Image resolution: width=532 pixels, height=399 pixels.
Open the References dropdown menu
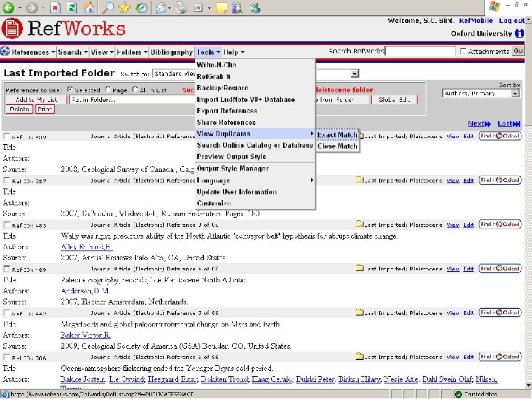click(33, 52)
